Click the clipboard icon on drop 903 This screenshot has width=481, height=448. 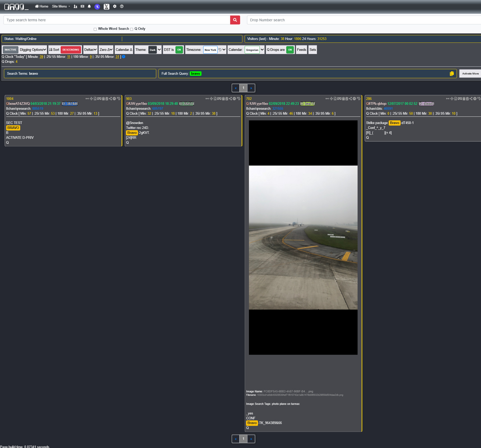[x=223, y=99]
